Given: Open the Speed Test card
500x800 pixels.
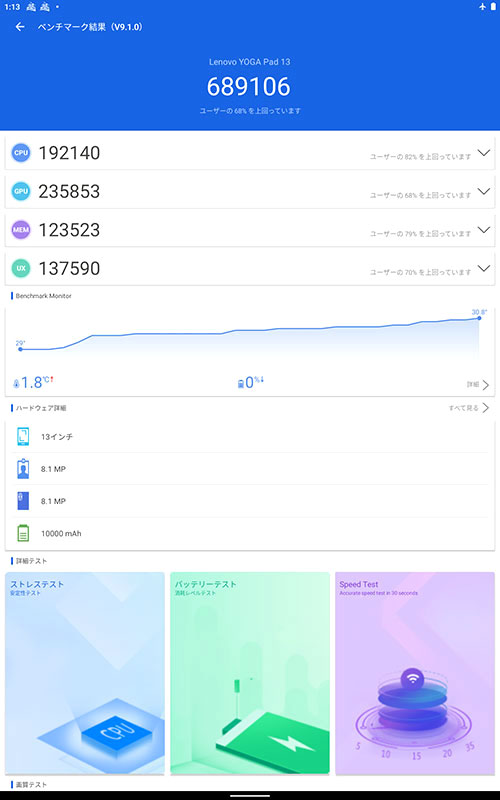Looking at the screenshot, I should click(415, 673).
